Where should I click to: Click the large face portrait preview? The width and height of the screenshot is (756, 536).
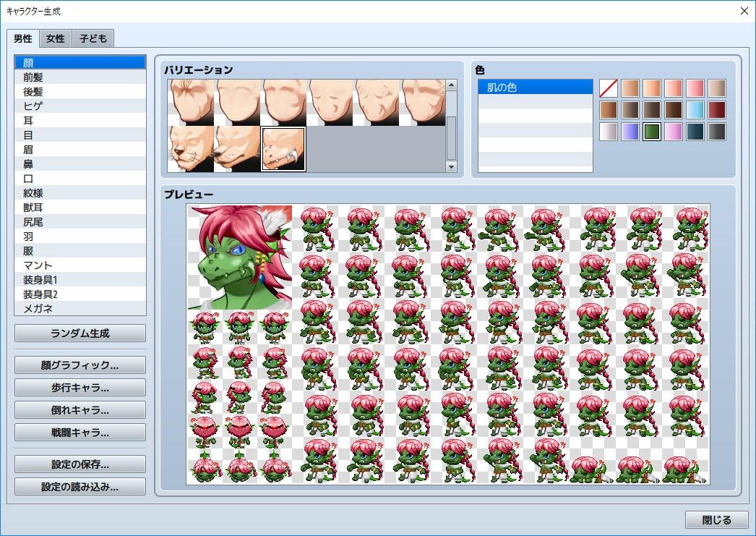tap(239, 257)
